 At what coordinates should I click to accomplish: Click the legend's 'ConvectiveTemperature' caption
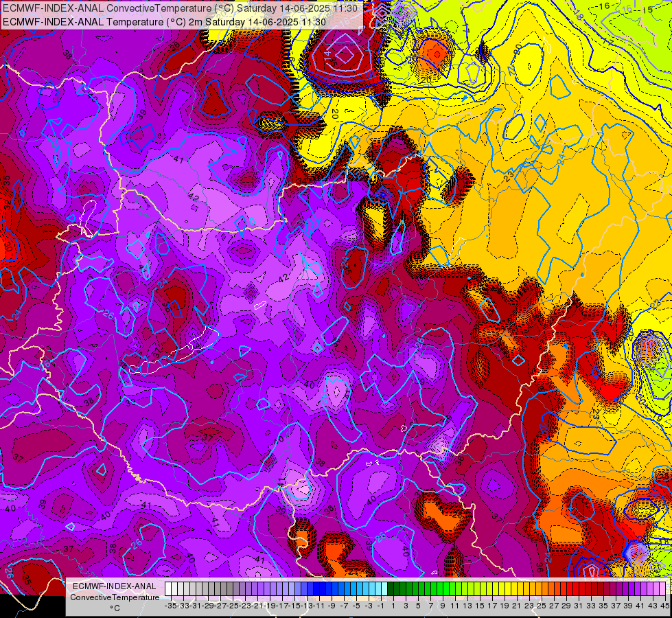coord(115,597)
